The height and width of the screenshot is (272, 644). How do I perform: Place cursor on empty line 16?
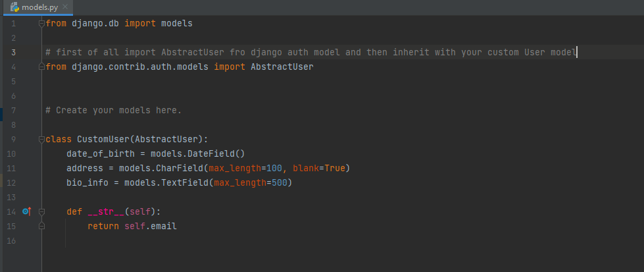(328, 241)
